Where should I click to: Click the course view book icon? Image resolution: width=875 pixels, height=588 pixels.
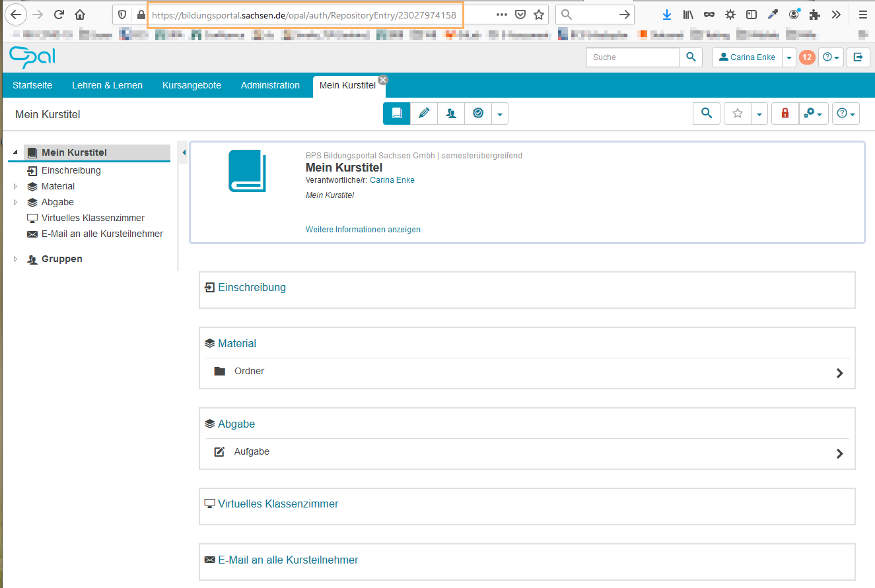click(x=397, y=114)
